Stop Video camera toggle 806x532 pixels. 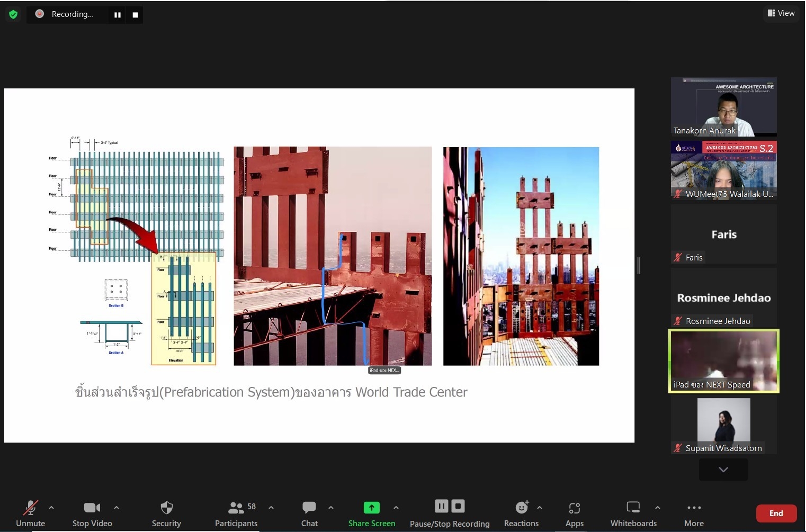tap(92, 513)
